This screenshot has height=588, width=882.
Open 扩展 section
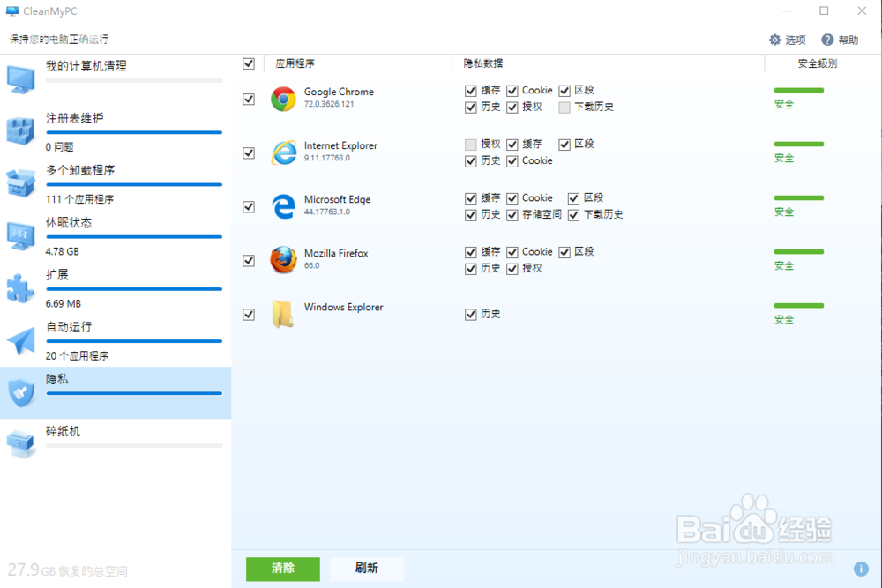click(116, 289)
